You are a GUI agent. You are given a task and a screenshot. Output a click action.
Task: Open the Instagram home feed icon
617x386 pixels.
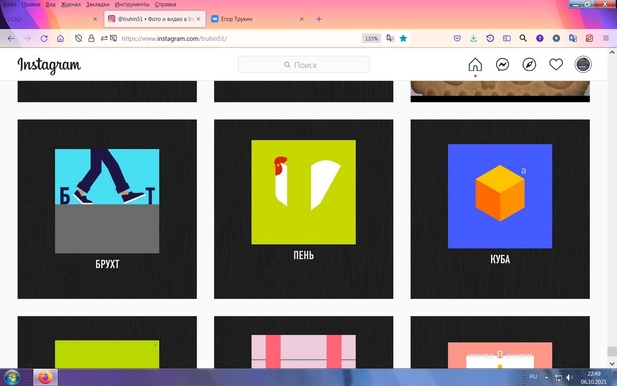475,64
